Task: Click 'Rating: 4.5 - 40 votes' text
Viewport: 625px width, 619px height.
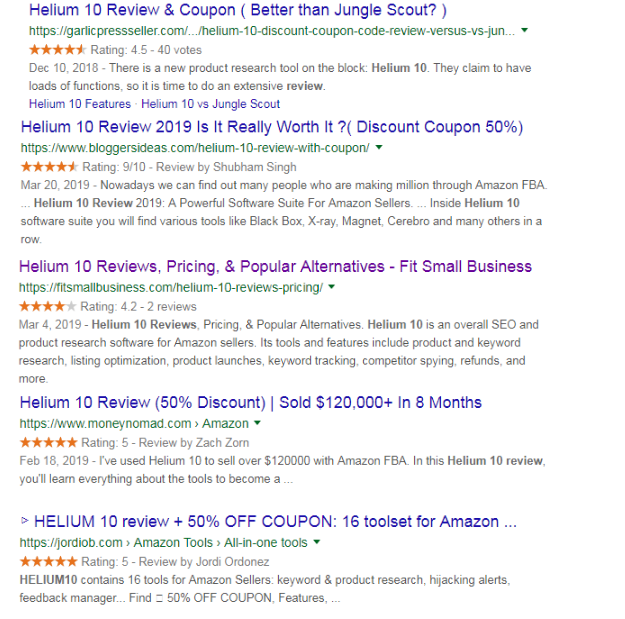Action: tap(146, 50)
